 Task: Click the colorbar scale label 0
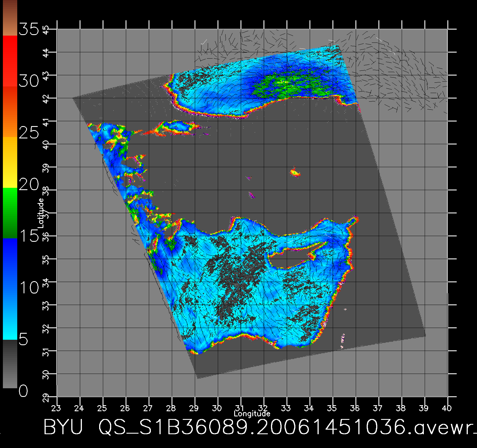(24, 391)
